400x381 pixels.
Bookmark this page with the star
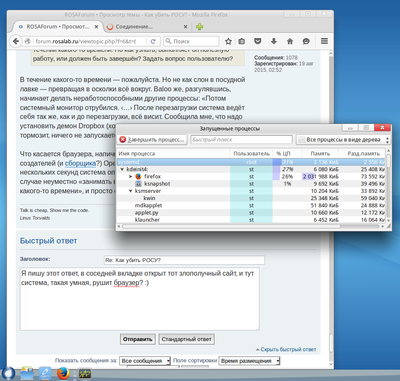pyautogui.click(x=228, y=41)
